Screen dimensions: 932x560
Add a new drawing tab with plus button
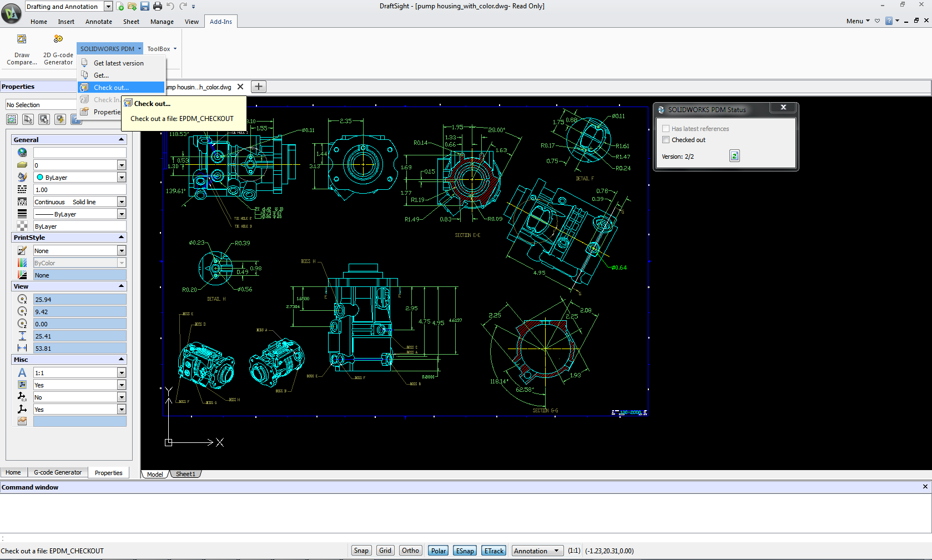[x=259, y=87]
